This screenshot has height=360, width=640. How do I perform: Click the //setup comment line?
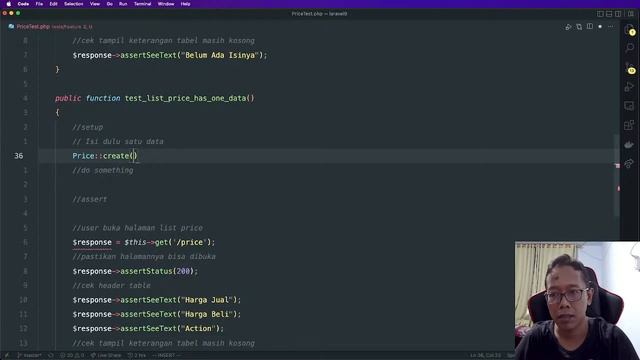(87, 127)
